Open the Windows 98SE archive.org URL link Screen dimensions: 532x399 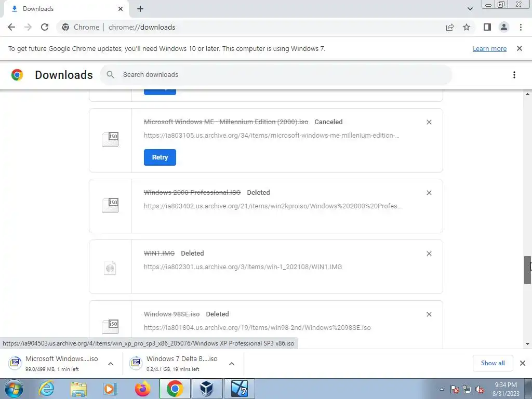pyautogui.click(x=257, y=327)
